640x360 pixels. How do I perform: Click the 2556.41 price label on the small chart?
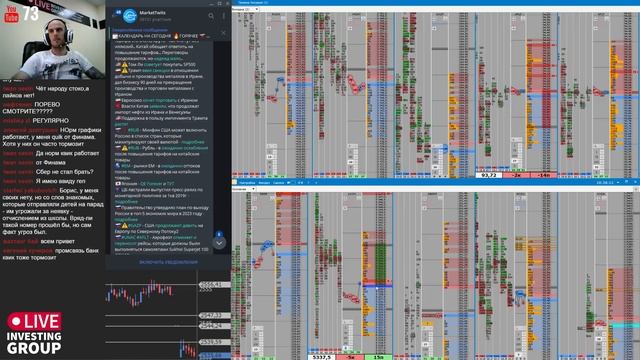tap(214, 284)
